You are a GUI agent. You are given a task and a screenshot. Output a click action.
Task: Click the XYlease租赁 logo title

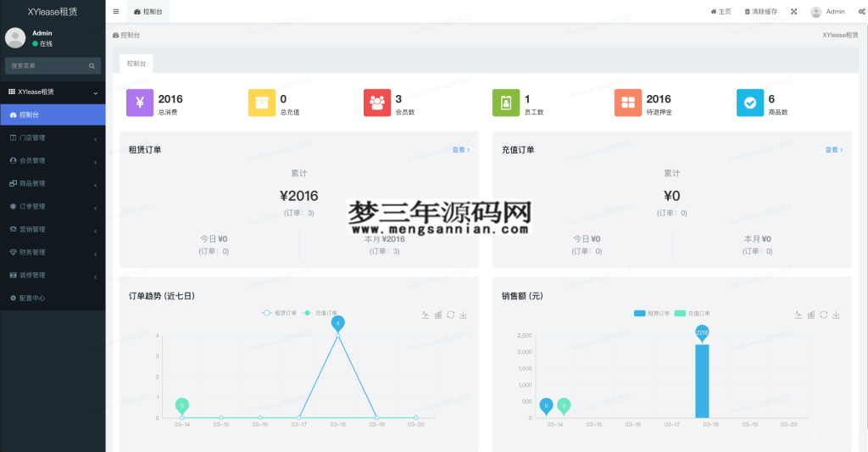(53, 12)
